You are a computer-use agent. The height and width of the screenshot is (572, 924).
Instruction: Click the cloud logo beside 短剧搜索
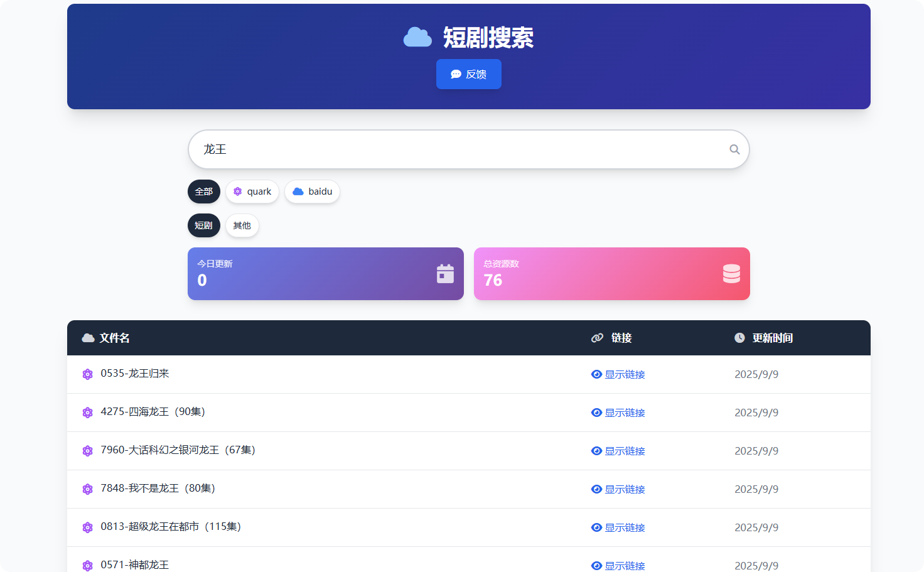[x=417, y=38]
